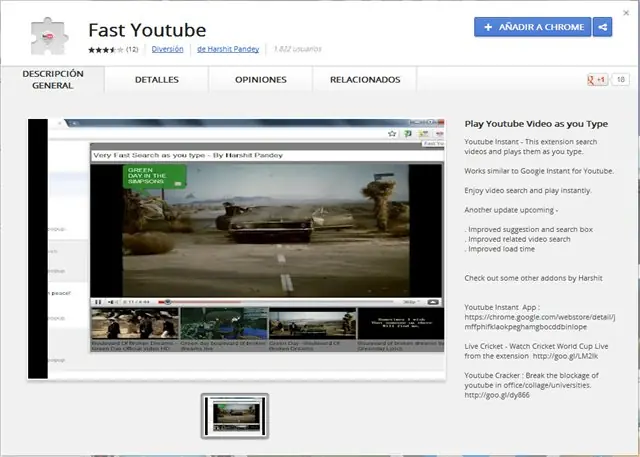Click the http://goo.gl/LM2lk URL text
The image size is (640, 457).
(x=565, y=356)
